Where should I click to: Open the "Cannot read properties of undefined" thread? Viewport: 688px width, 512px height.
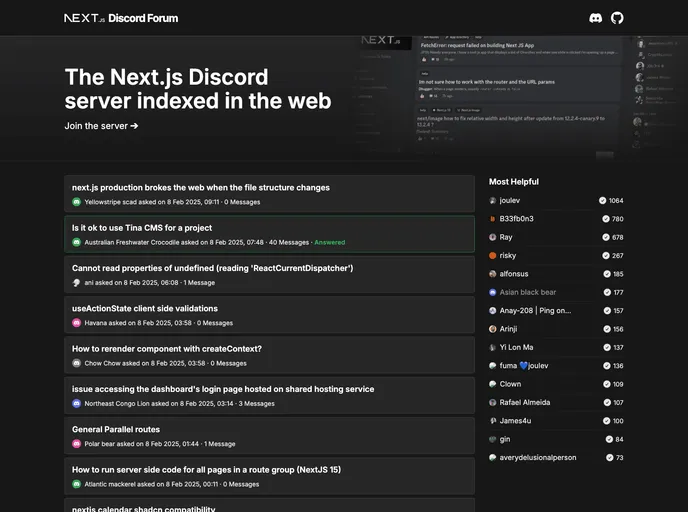tap(212, 268)
